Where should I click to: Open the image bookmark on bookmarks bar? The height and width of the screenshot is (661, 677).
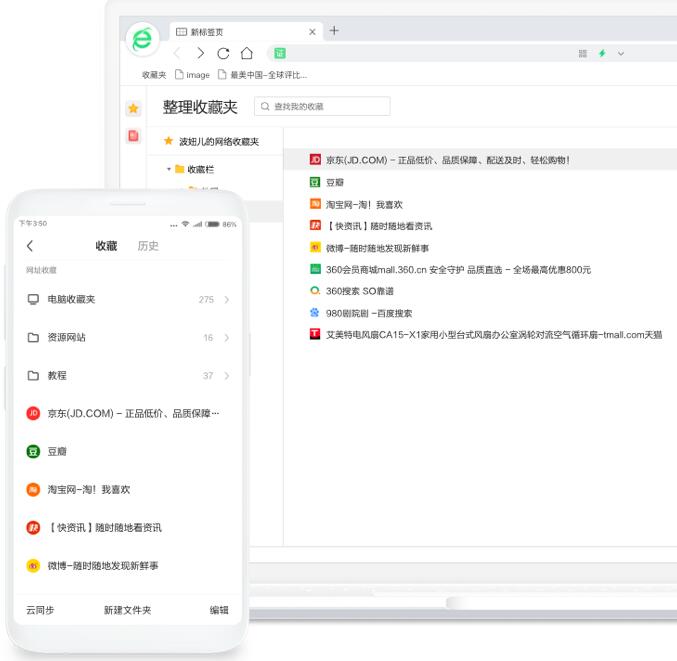click(192, 75)
